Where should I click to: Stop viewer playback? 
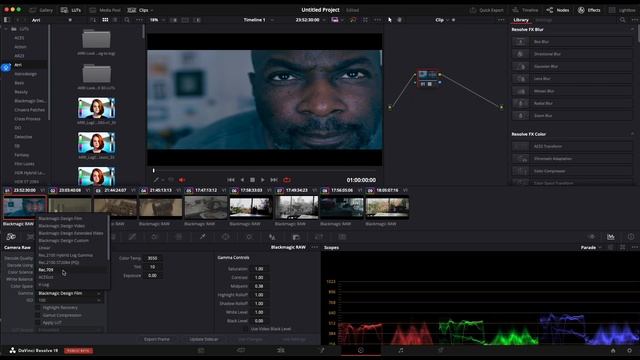(252, 180)
